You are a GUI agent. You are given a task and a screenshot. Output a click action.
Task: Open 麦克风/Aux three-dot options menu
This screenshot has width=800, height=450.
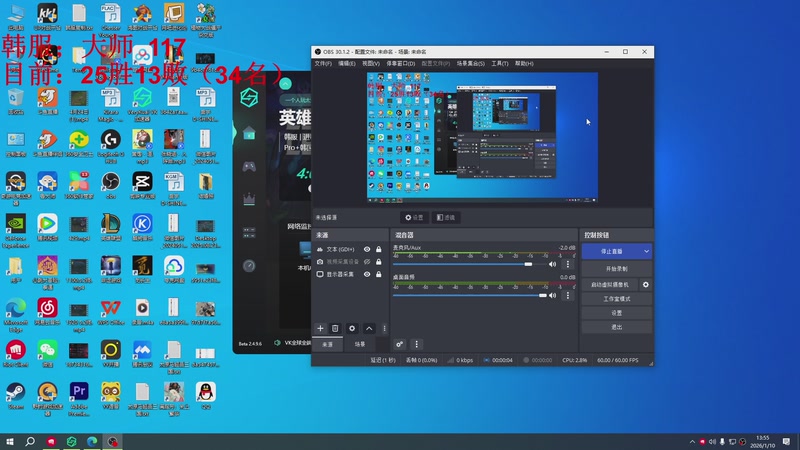(x=568, y=264)
